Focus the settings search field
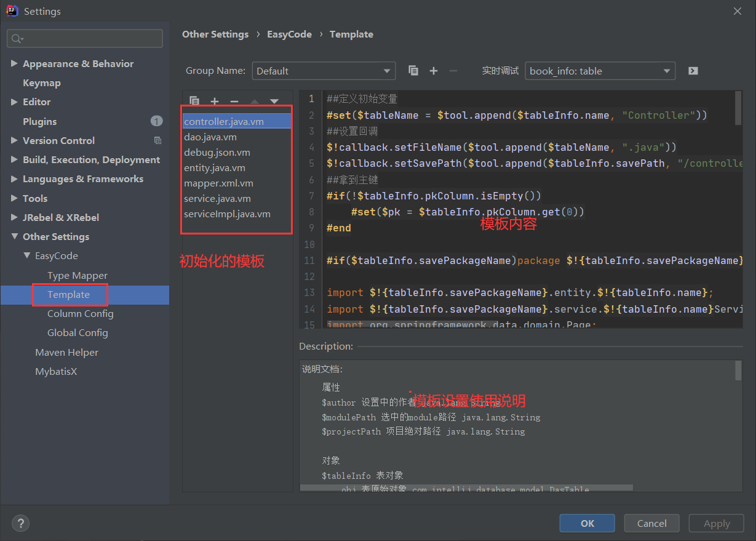756x541 pixels. tap(85, 39)
